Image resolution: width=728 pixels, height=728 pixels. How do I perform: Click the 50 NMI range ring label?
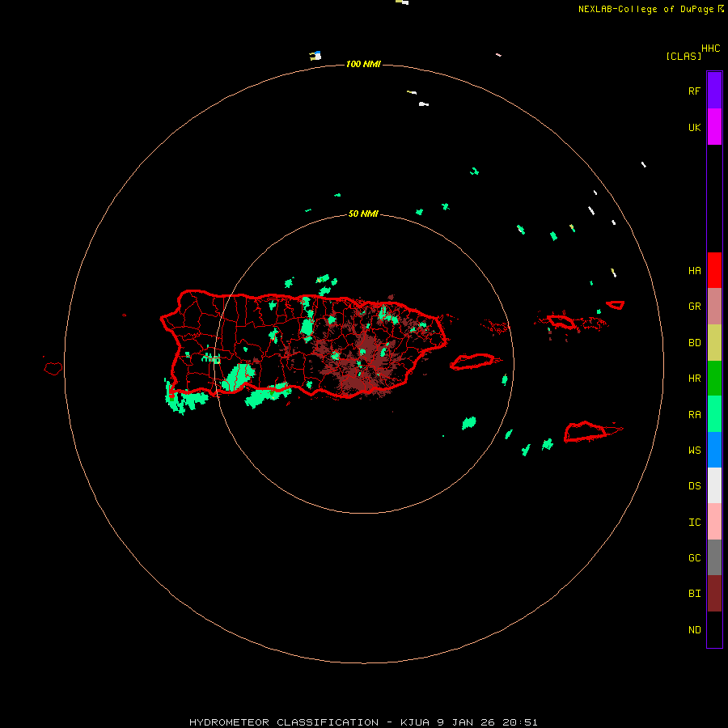(x=363, y=214)
